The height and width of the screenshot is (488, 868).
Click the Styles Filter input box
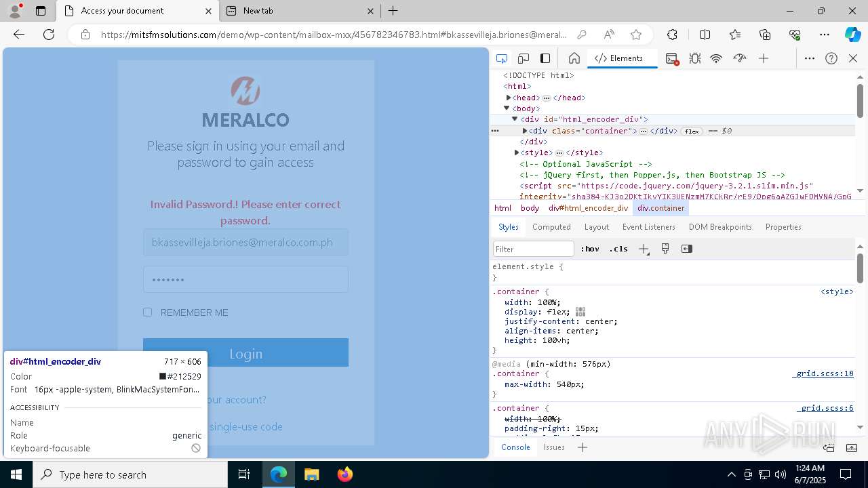[534, 249]
